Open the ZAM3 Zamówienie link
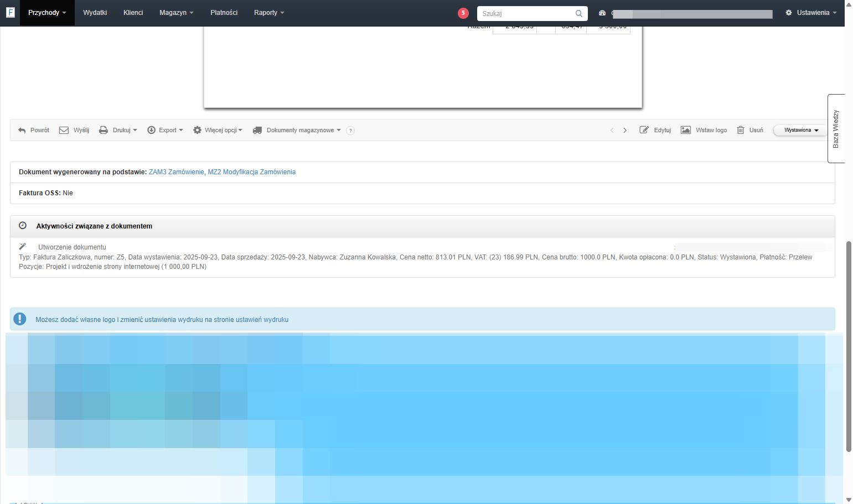The width and height of the screenshot is (853, 504). click(176, 172)
